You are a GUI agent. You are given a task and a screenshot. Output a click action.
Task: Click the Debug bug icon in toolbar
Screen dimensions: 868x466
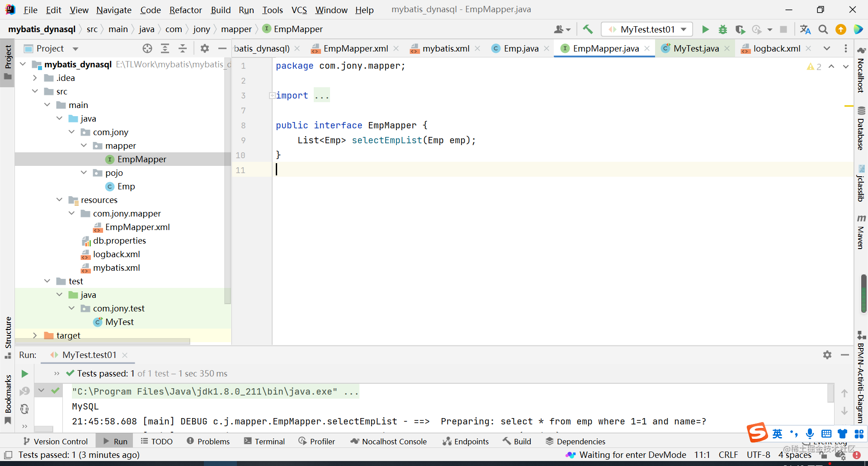point(723,29)
